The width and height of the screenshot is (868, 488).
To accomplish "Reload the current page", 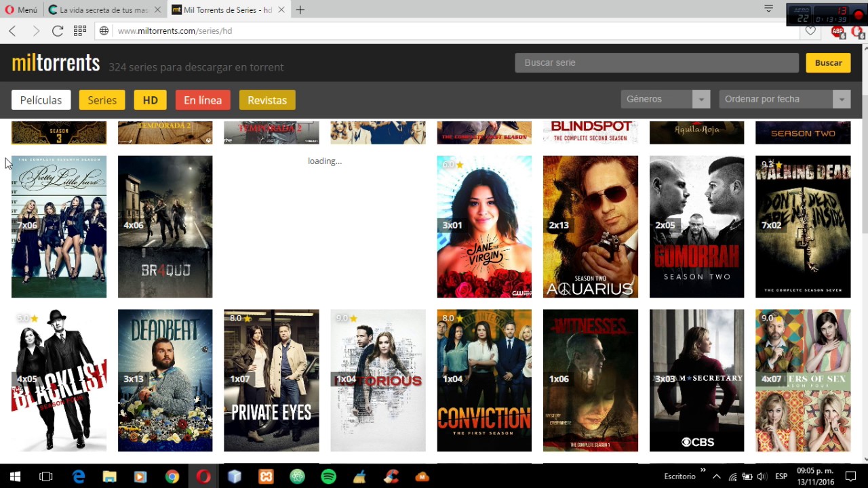I will [58, 31].
